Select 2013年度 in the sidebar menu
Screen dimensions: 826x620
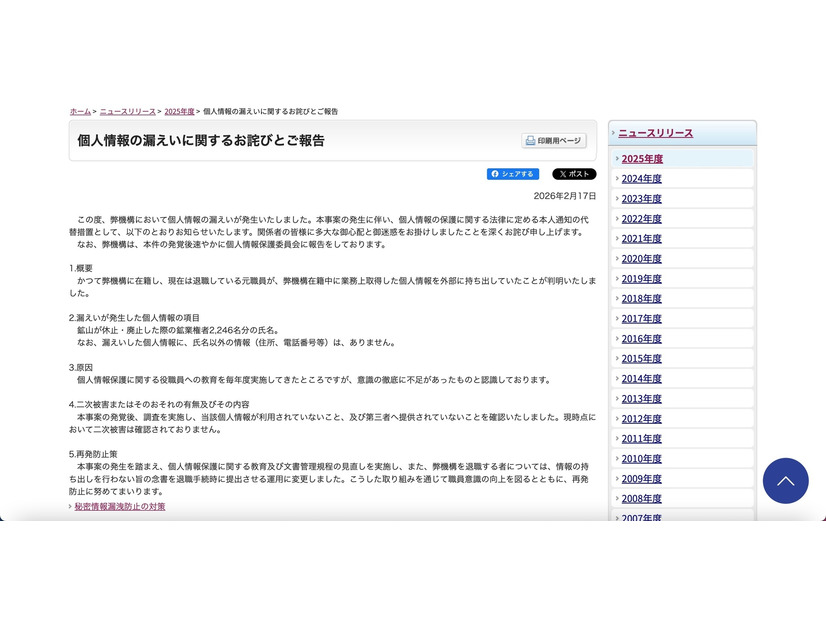pyautogui.click(x=642, y=399)
